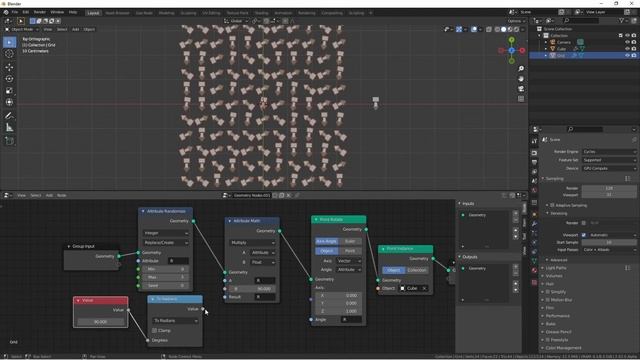Choose the Rotate tool in viewport toolbar
The image size is (640, 360).
click(9, 79)
